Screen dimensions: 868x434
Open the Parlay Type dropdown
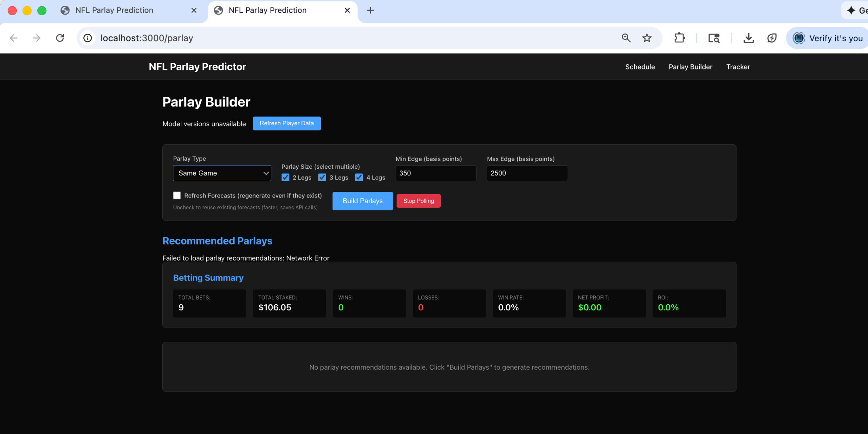coord(222,173)
